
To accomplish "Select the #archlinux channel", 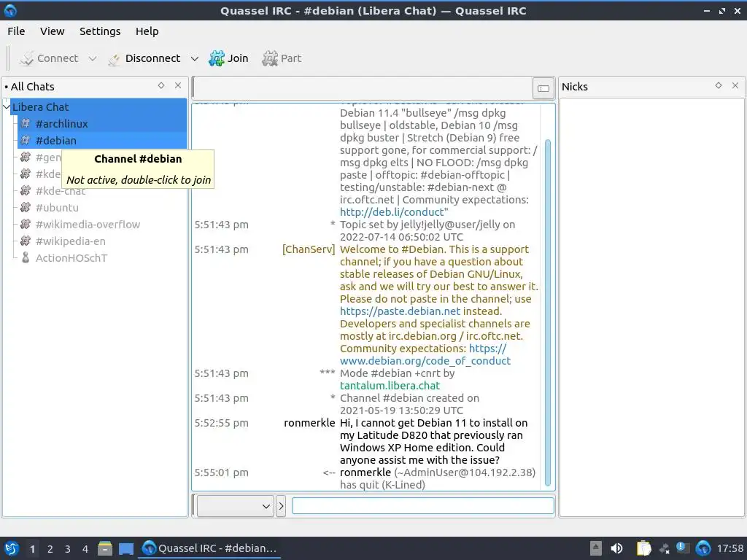I will click(102, 124).
